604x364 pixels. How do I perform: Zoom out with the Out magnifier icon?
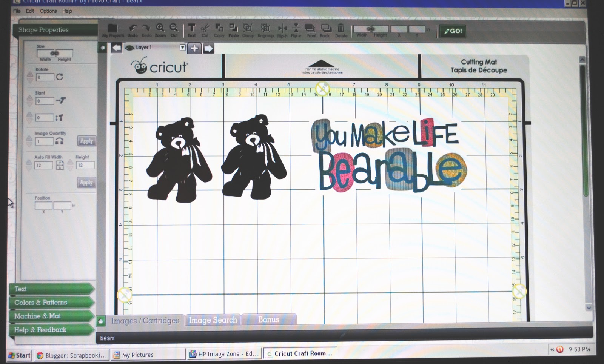point(174,31)
